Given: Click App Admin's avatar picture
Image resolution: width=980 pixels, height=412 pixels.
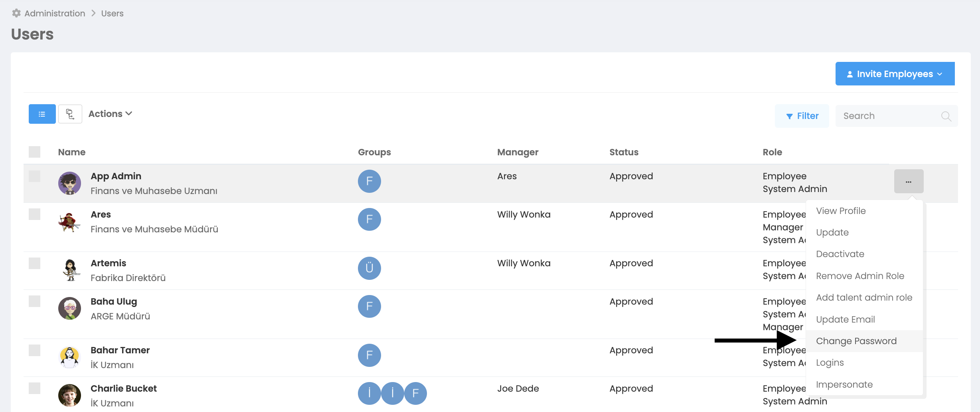Looking at the screenshot, I should [70, 183].
